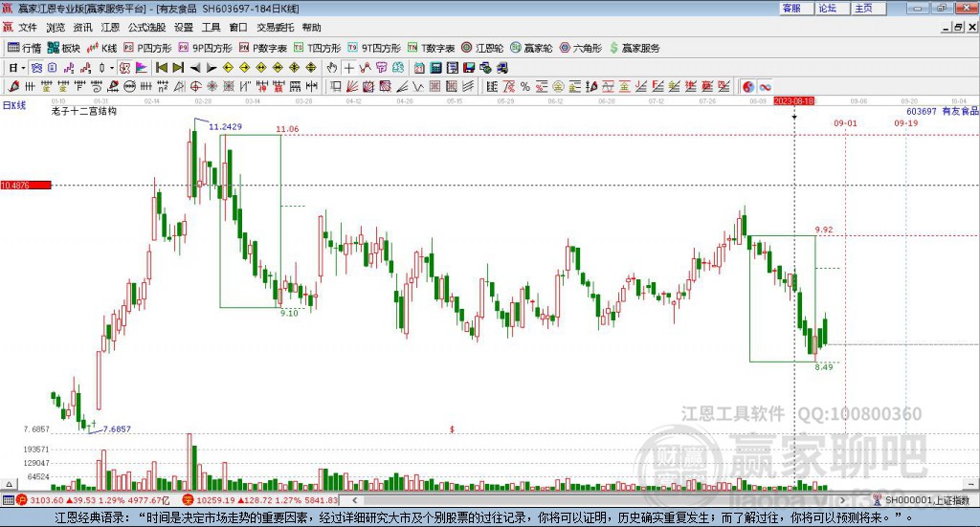The width and height of the screenshot is (980, 527).
Task: Open the 浏览 menu
Action: [55, 28]
